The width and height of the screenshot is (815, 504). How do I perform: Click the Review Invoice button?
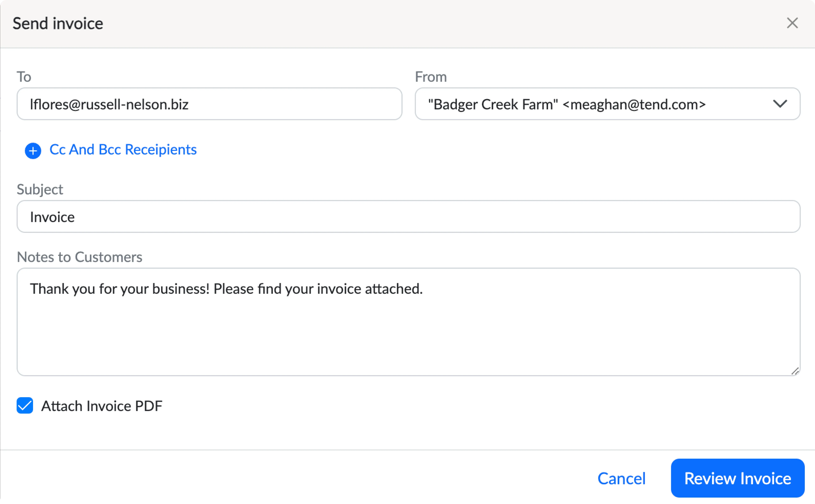tap(737, 478)
